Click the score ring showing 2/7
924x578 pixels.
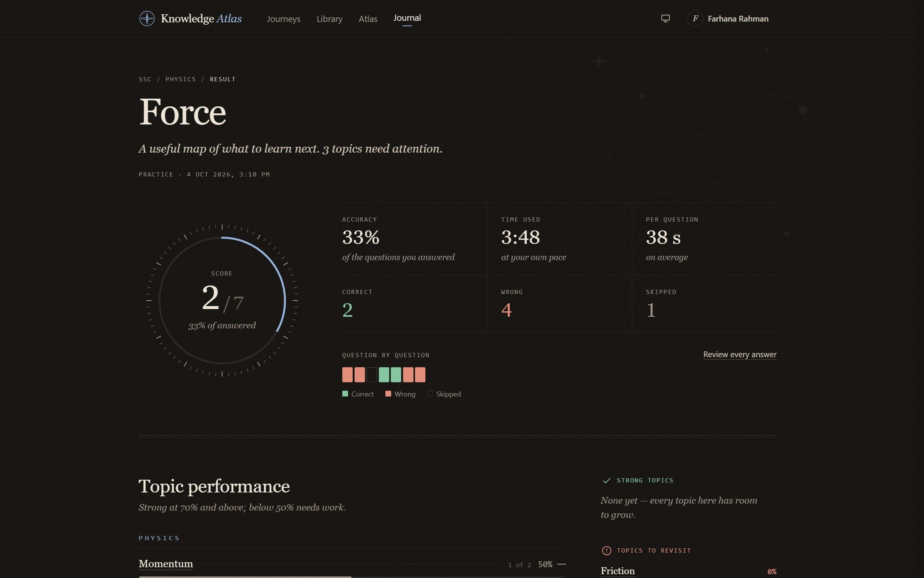click(222, 301)
